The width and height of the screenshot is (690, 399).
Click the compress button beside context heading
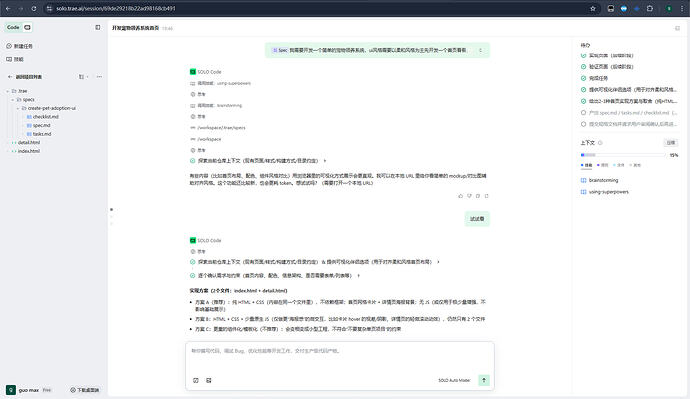click(x=671, y=143)
